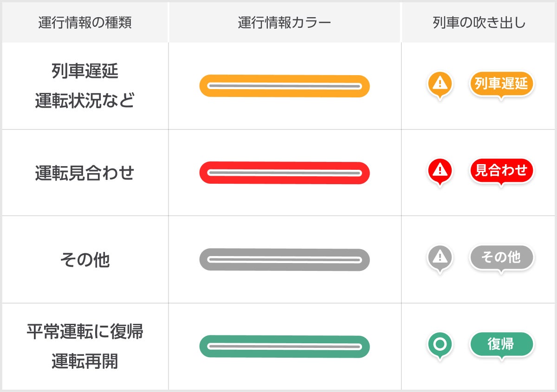Click the 列車遅延 運転状況など row label
This screenshot has width=557, height=392.
pos(85,86)
